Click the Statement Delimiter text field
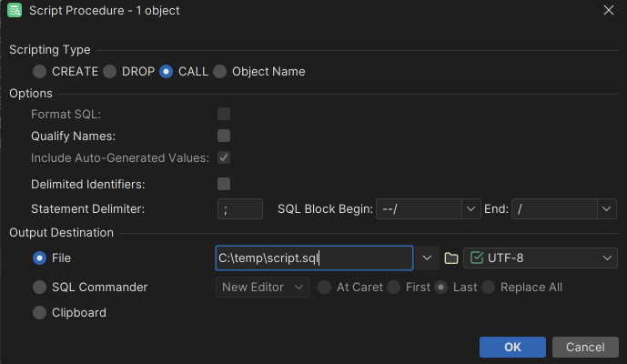 point(240,209)
